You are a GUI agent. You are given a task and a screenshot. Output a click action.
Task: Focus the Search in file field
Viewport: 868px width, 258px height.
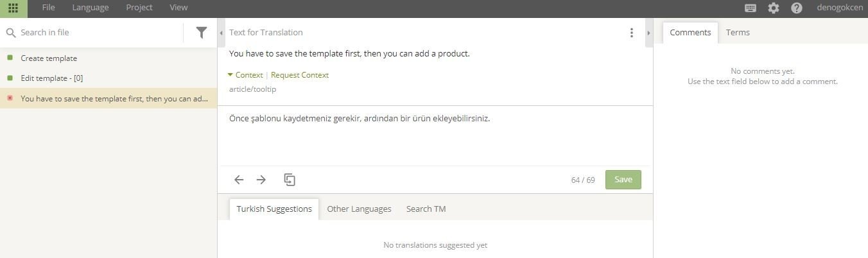point(100,33)
